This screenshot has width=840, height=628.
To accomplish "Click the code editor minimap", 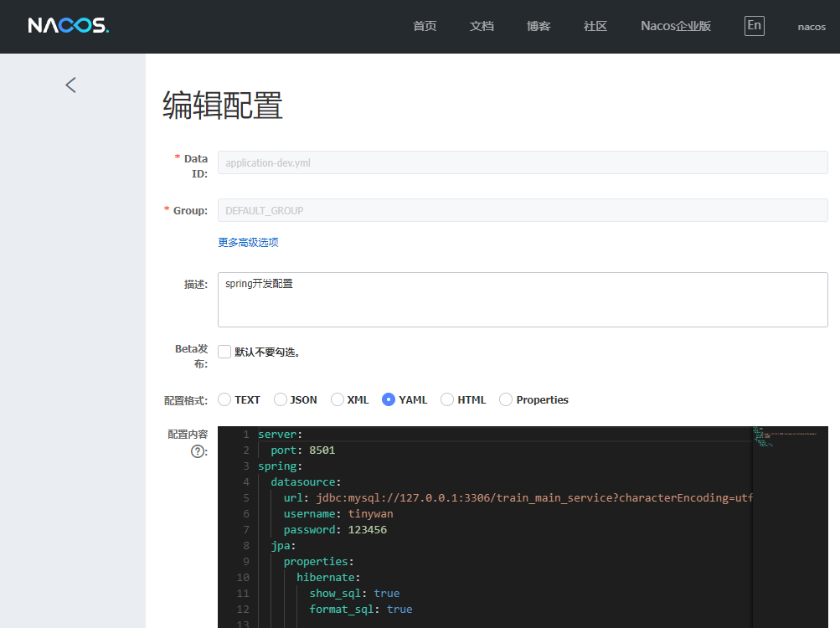I will [x=790, y=438].
